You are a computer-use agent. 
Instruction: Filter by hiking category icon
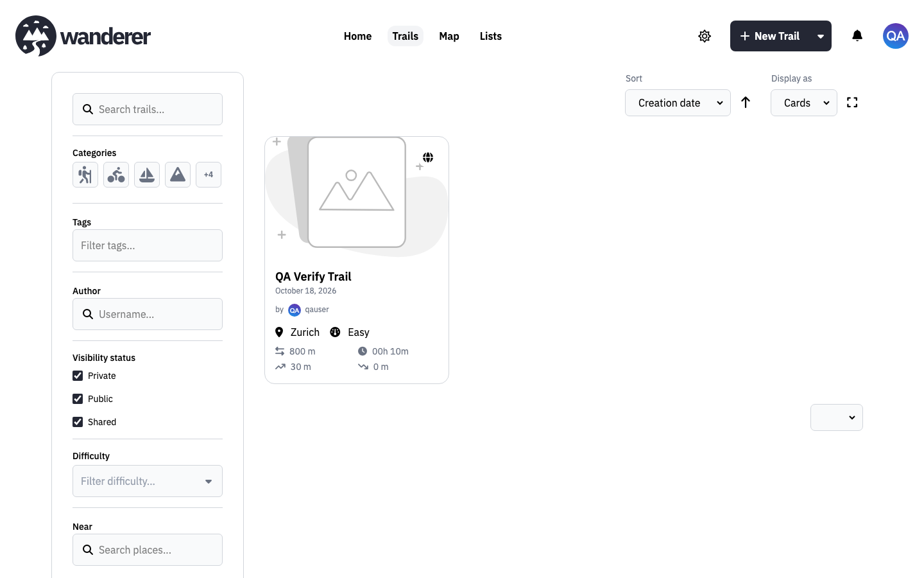click(x=85, y=175)
